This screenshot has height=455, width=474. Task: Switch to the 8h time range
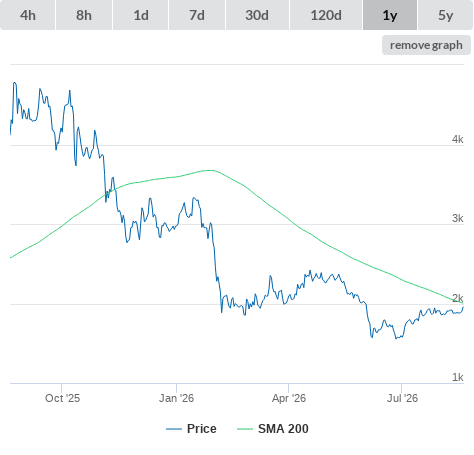(84, 15)
